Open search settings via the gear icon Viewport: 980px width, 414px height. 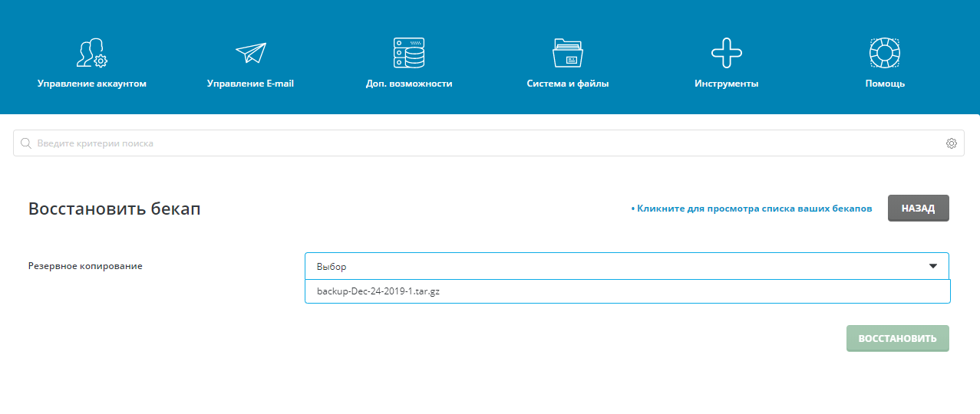point(952,143)
